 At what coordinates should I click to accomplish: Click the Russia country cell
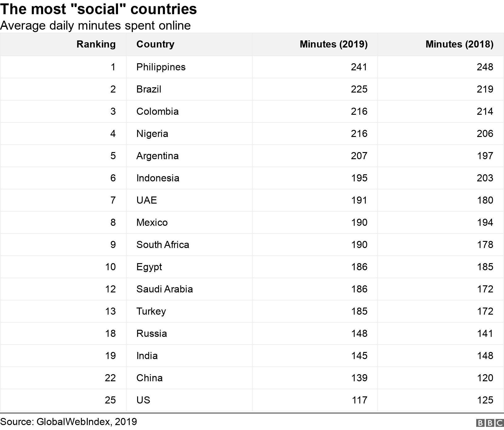152,333
